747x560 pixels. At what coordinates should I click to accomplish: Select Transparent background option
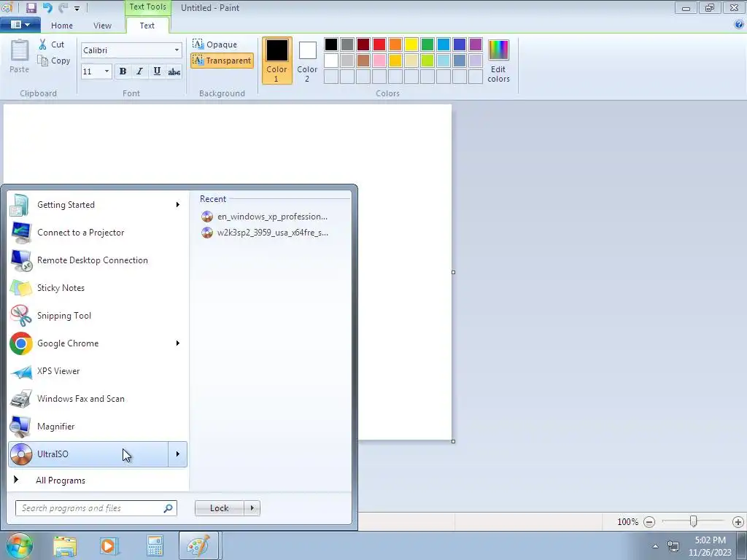pos(222,61)
